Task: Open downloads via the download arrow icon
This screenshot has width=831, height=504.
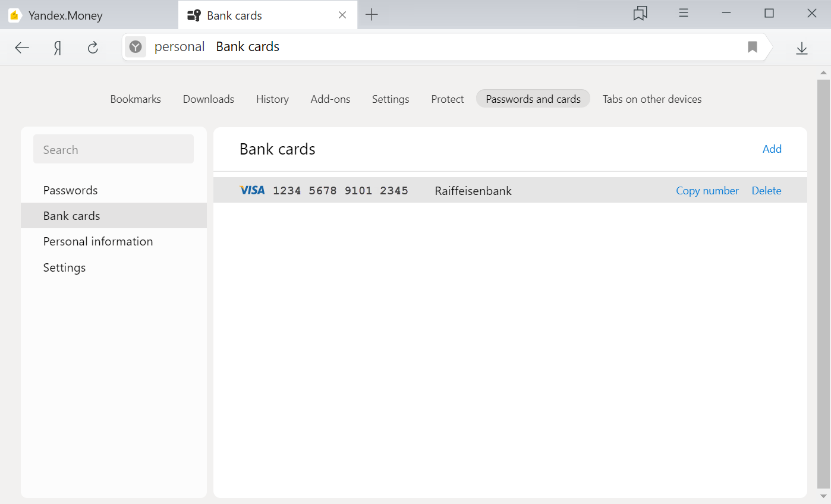Action: (x=802, y=48)
